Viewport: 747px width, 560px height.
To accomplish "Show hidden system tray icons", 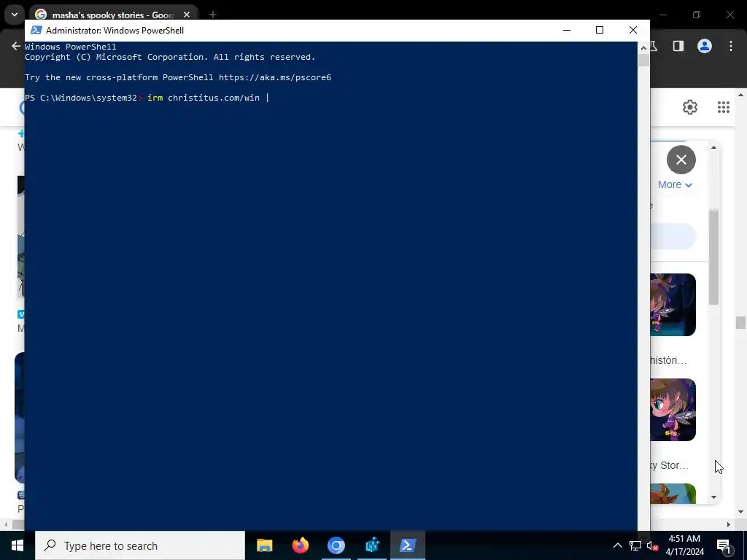I will pos(617,545).
